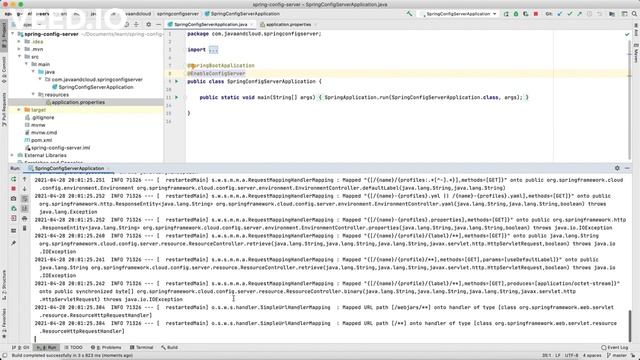Click the Git Commit checkmark icon
Viewport: 640px width, 360px height.
pyautogui.click(x=570, y=14)
